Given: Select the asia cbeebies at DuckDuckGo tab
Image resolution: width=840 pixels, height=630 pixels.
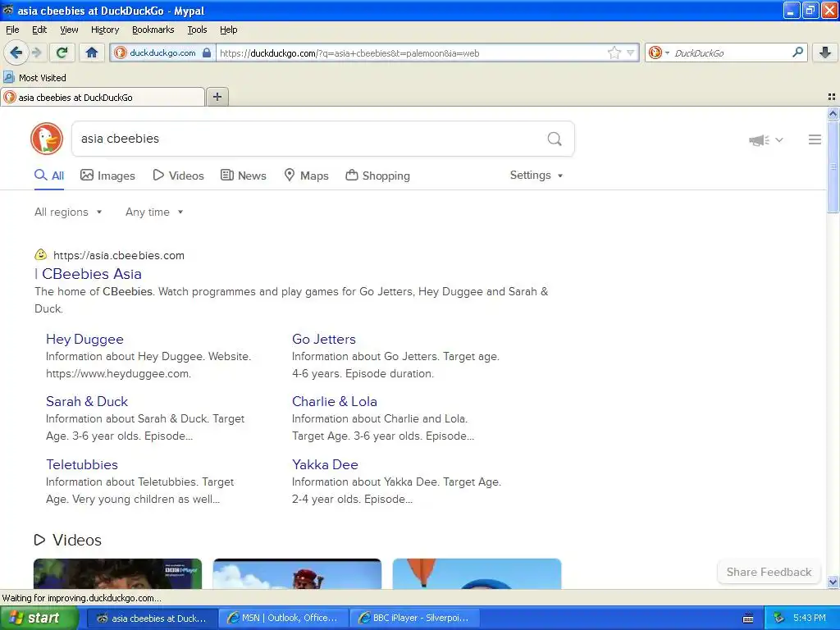Looking at the screenshot, I should pyautogui.click(x=103, y=97).
